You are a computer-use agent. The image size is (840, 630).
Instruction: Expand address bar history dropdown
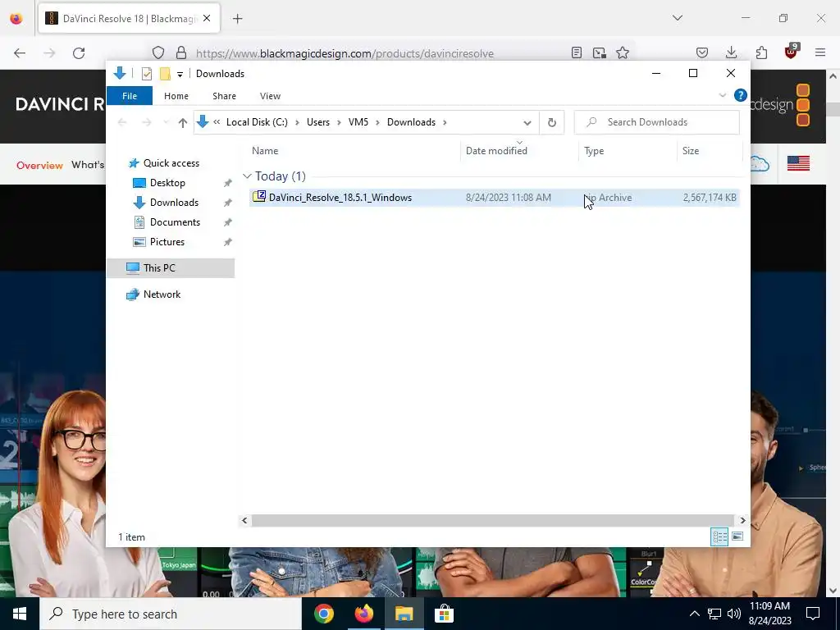[527, 123]
